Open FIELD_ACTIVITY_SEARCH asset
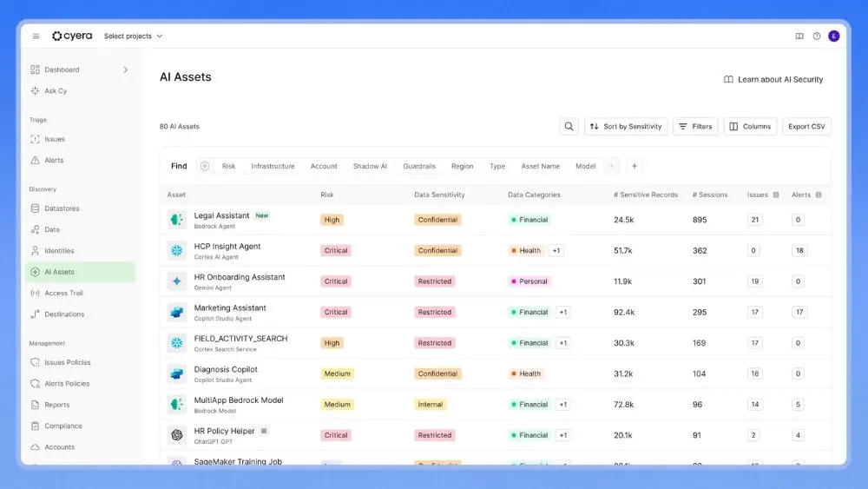This screenshot has height=489, width=868. coord(240,339)
